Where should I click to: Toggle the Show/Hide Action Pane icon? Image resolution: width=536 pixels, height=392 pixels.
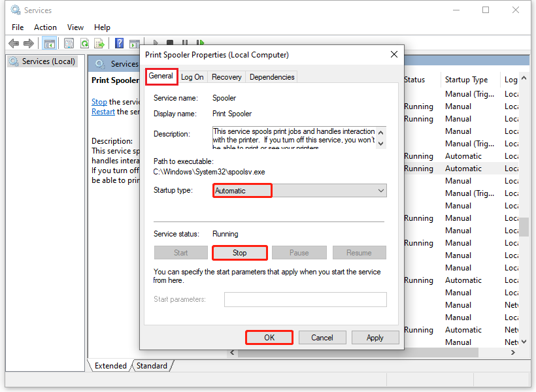[x=135, y=44]
